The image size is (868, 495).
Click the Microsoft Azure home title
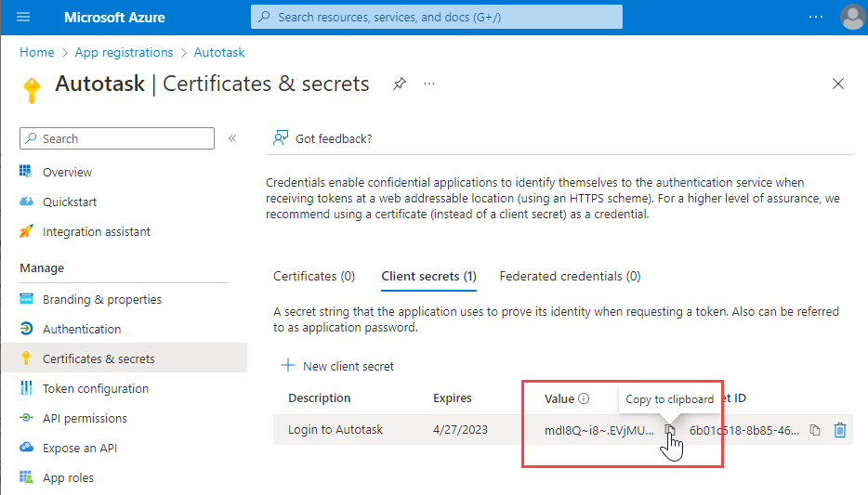click(114, 17)
